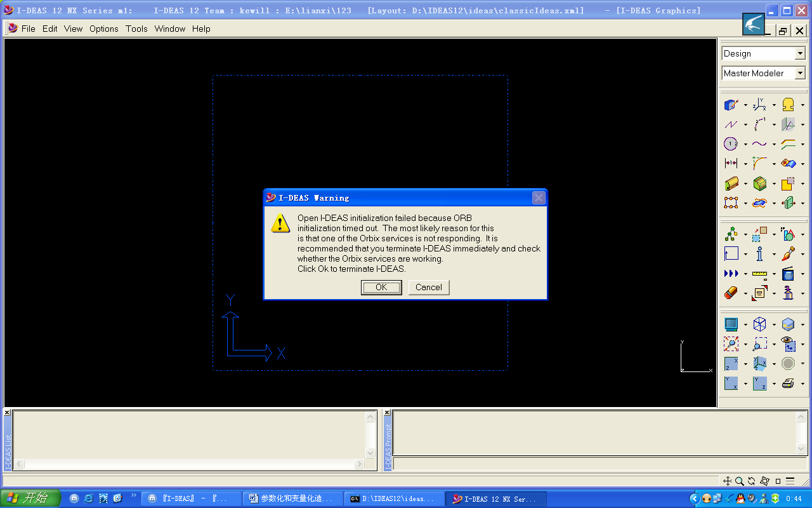Expand the Polylines tool flyout arrow
This screenshot has width=812, height=508.
coord(745,126)
